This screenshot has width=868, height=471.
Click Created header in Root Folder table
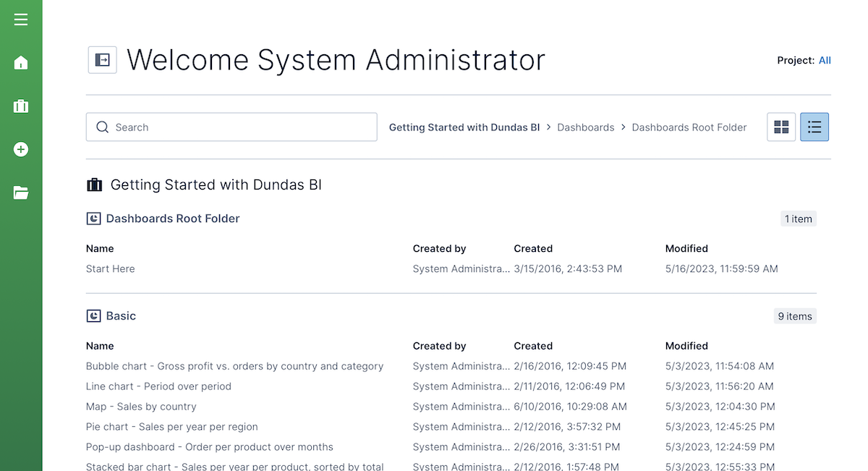[x=533, y=249]
